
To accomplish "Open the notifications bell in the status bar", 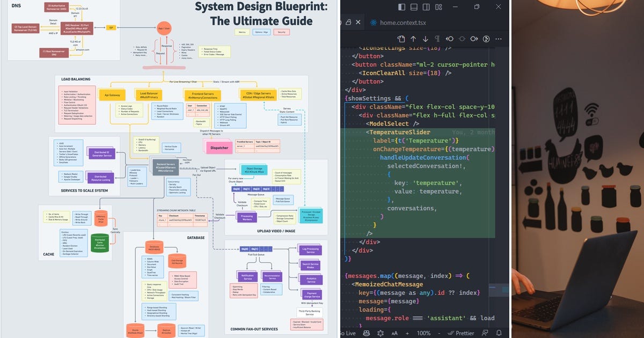I will [x=499, y=333].
